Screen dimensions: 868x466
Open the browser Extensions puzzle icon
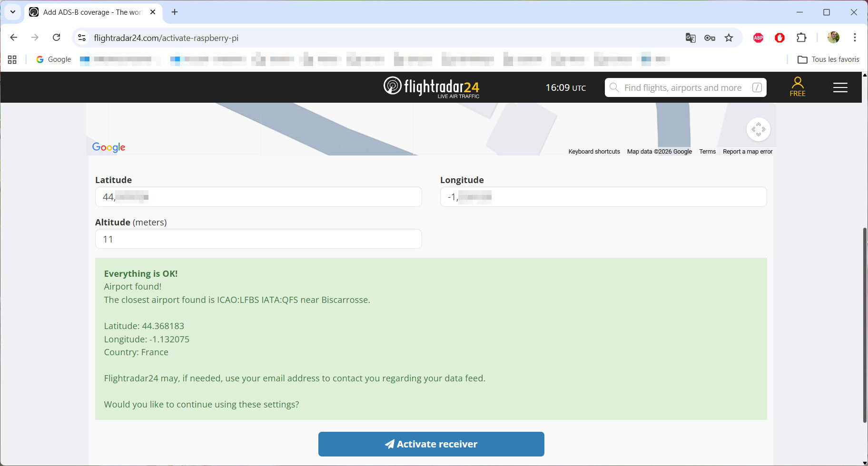tap(801, 38)
